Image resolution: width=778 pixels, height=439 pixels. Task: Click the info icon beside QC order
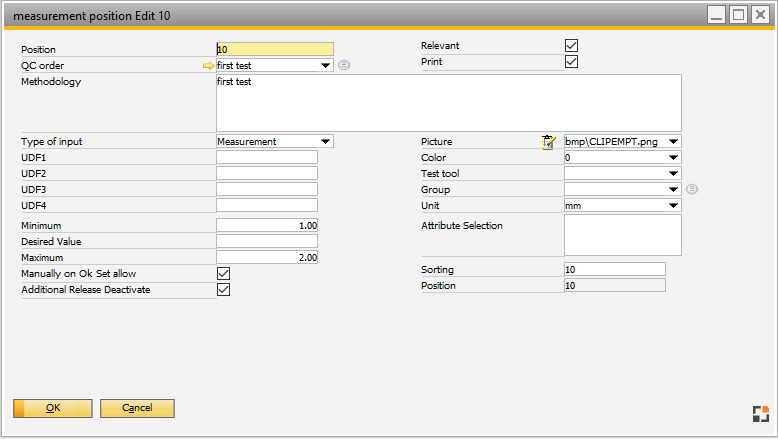click(x=344, y=66)
